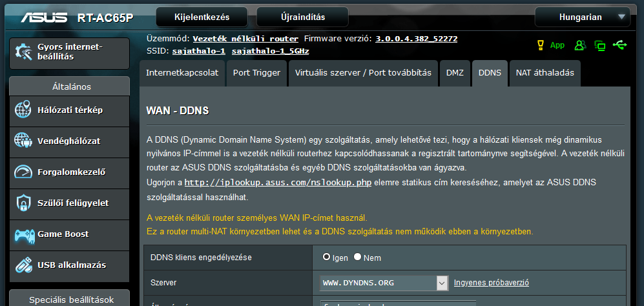Image resolution: width=644 pixels, height=306 pixels.
Task: Switch to the DMZ tab
Action: click(x=455, y=73)
